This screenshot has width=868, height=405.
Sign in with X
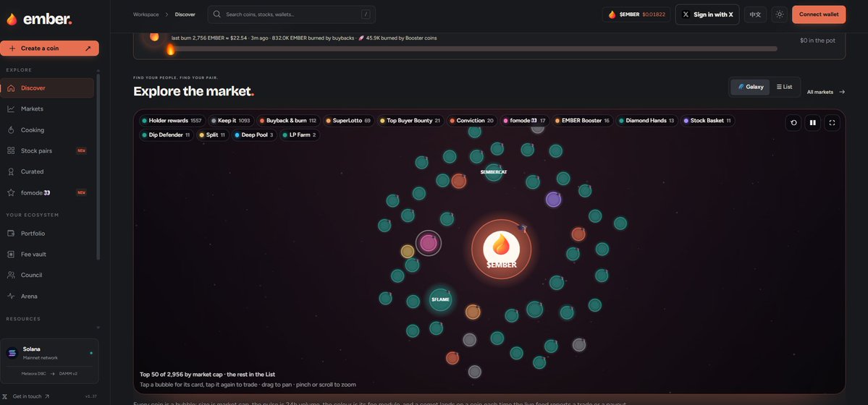pos(707,14)
